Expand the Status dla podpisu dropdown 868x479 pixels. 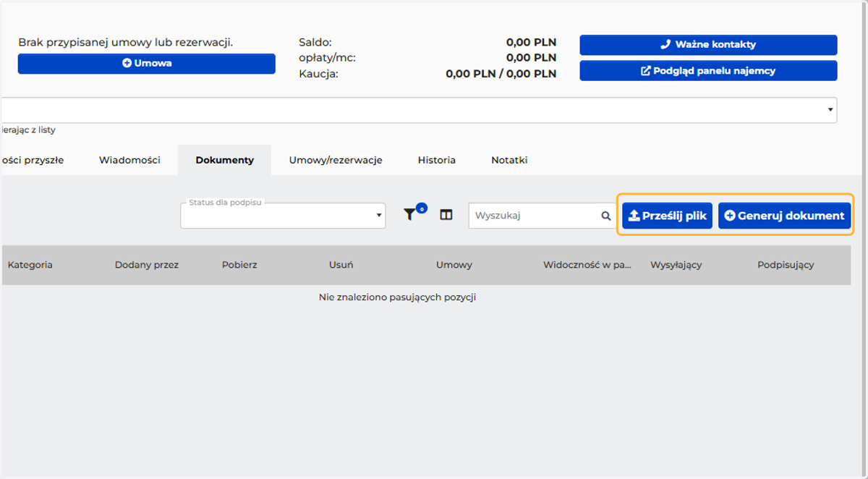[283, 216]
